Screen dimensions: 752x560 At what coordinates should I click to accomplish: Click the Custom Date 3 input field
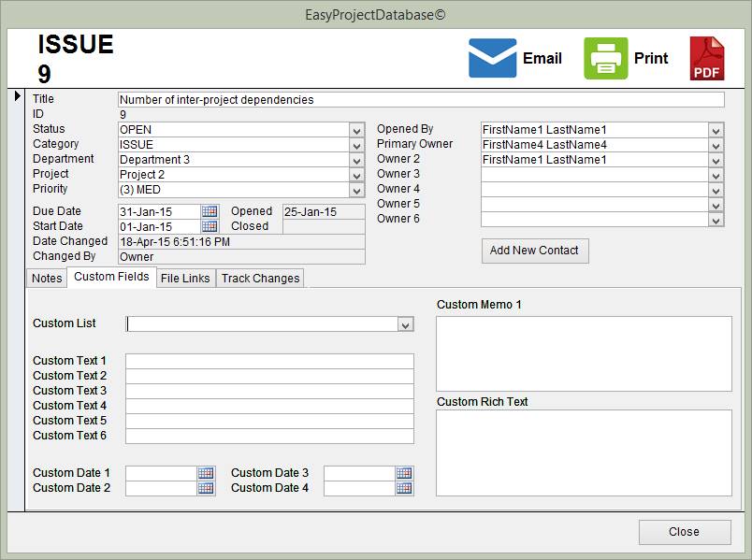point(359,473)
